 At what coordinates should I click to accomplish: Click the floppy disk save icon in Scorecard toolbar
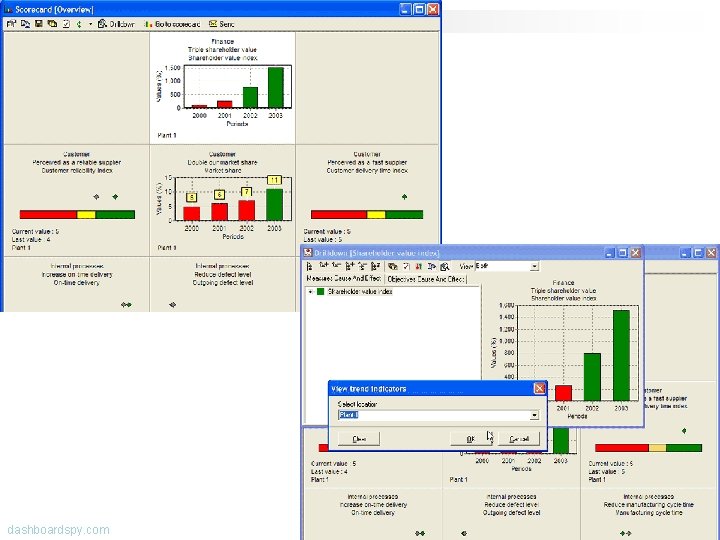pos(39,24)
